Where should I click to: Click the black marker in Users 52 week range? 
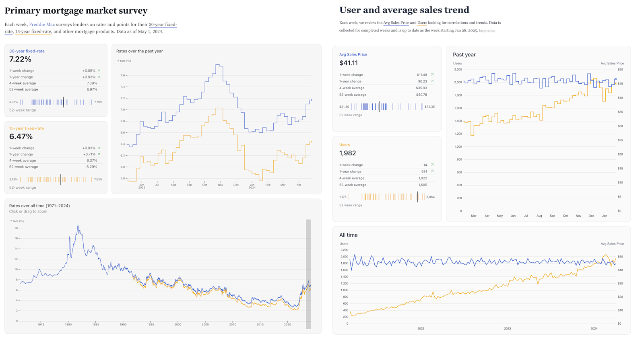click(417, 197)
